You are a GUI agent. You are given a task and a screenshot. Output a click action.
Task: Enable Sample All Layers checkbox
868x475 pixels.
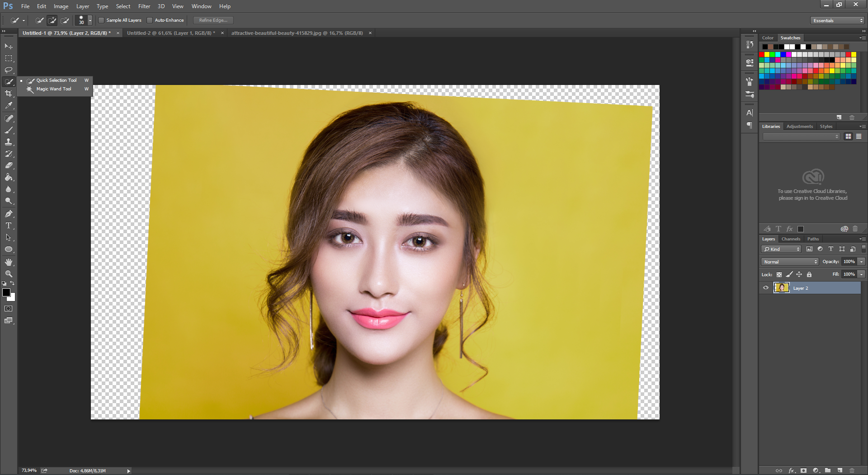pyautogui.click(x=102, y=20)
